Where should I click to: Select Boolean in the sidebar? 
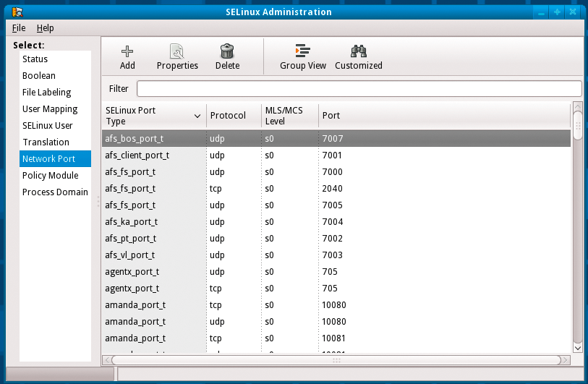(x=55, y=75)
